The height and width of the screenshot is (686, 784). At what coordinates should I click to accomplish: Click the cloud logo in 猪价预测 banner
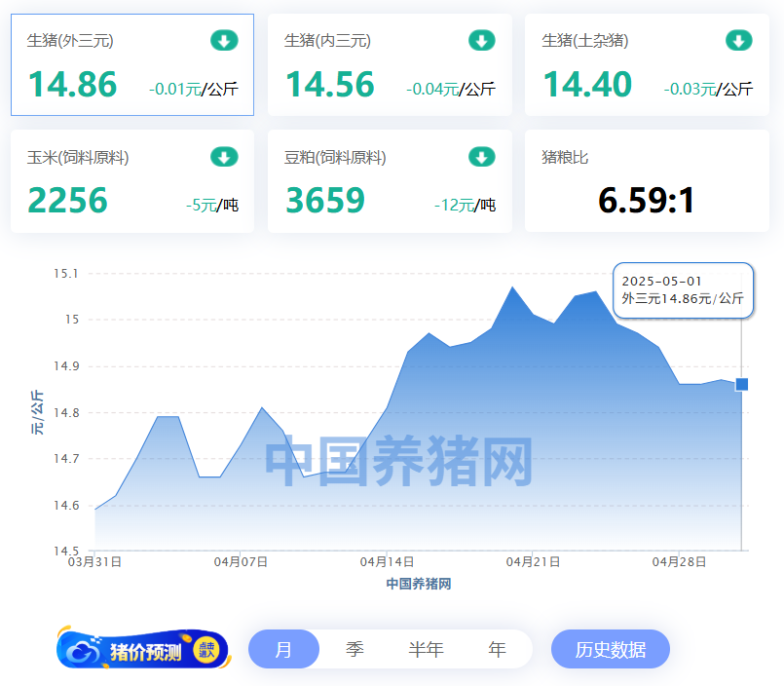click(83, 651)
